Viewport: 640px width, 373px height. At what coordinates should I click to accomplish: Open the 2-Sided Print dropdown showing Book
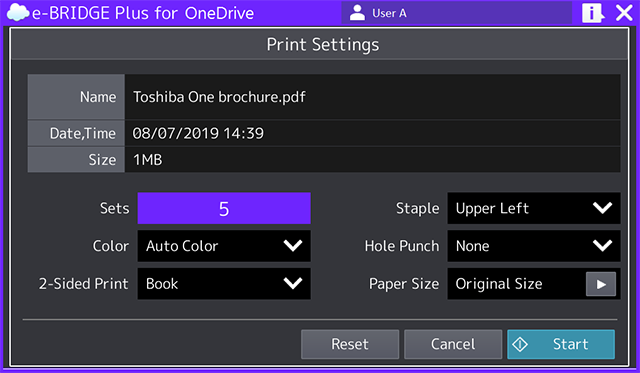click(224, 284)
